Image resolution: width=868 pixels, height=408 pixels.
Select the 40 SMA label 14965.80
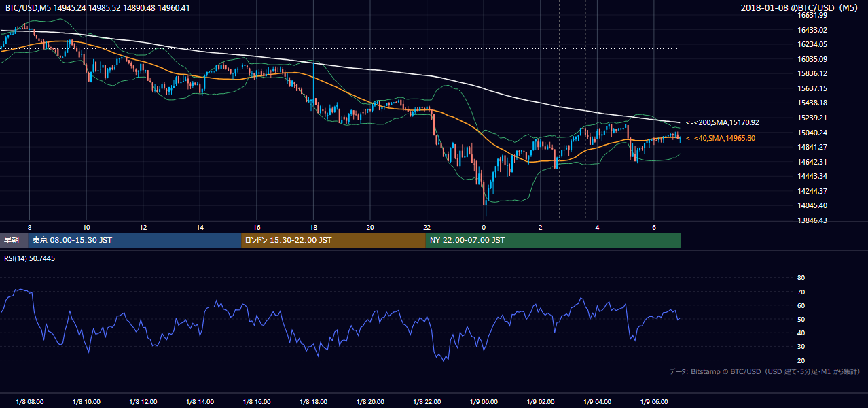coord(721,138)
